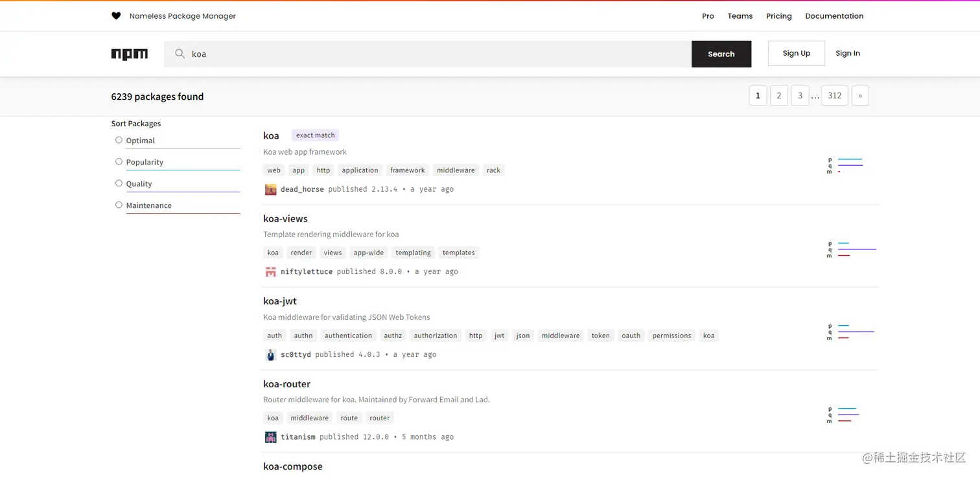Click the 'permissions' keyword tag

(672, 336)
